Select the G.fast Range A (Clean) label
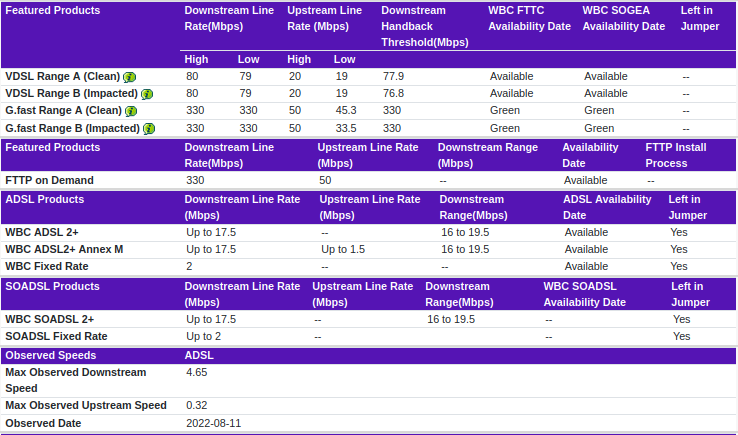This screenshot has height=435, width=738. click(64, 110)
